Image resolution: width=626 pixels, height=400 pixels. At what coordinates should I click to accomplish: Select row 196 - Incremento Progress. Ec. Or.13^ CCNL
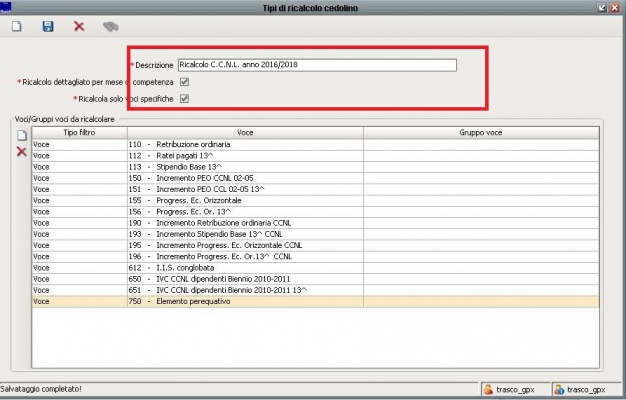(x=315, y=256)
